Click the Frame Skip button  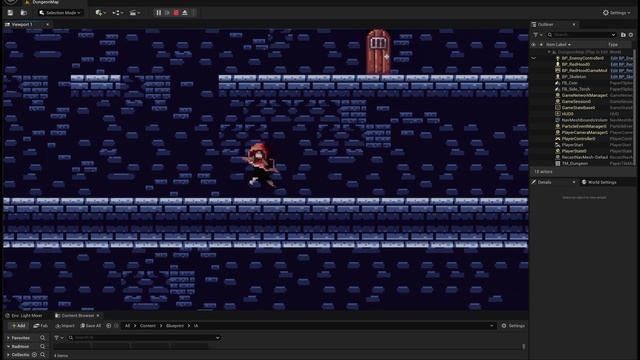pyautogui.click(x=167, y=13)
